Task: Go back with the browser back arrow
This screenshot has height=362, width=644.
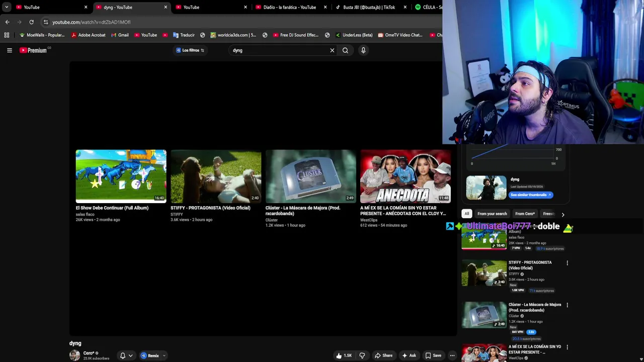Action: tap(7, 22)
